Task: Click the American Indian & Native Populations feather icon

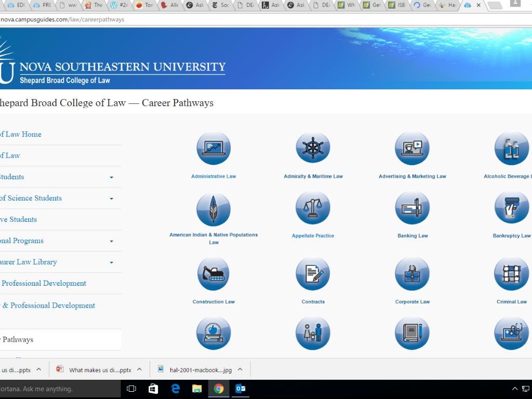Action: 214,209
